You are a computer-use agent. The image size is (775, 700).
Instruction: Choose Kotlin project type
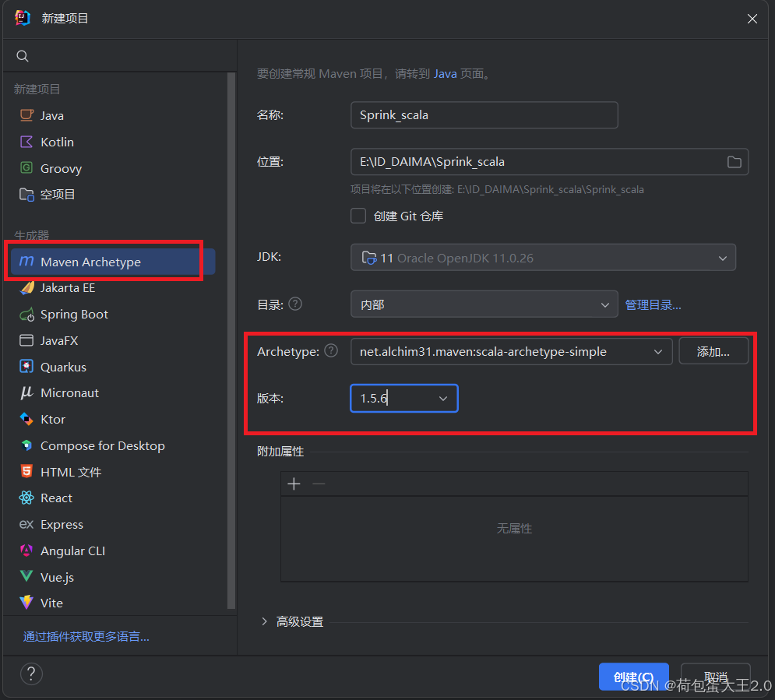pyautogui.click(x=58, y=142)
